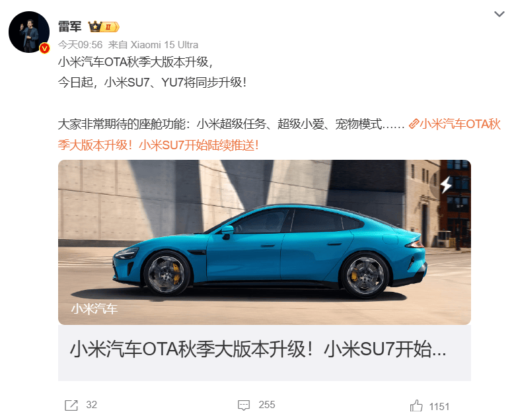Open comments via the speech bubble icon
Screen dimensions: 512x420
point(244,405)
